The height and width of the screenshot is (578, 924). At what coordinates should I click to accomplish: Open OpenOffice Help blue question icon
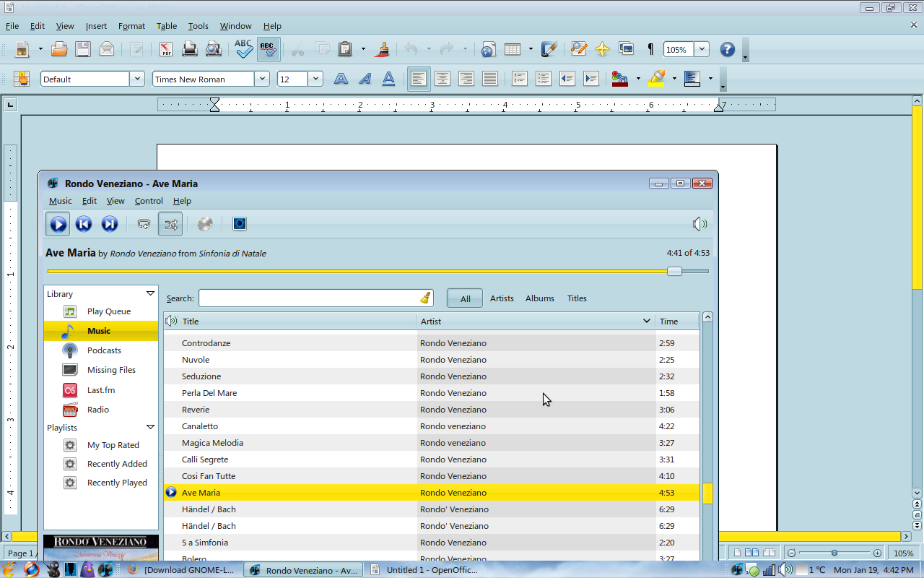728,49
